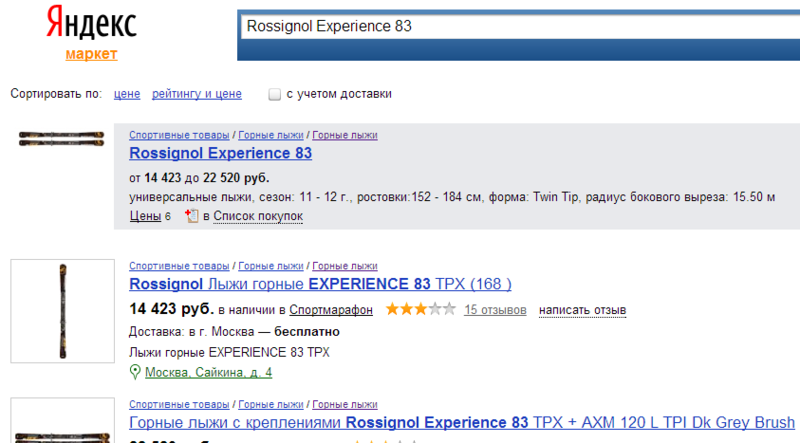The width and height of the screenshot is (800, 443).
Task: Open the Спортмарафон shop link
Action: [331, 310]
